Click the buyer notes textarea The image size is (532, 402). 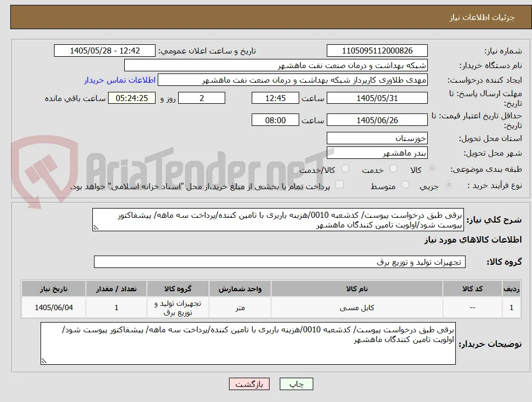[x=248, y=343]
